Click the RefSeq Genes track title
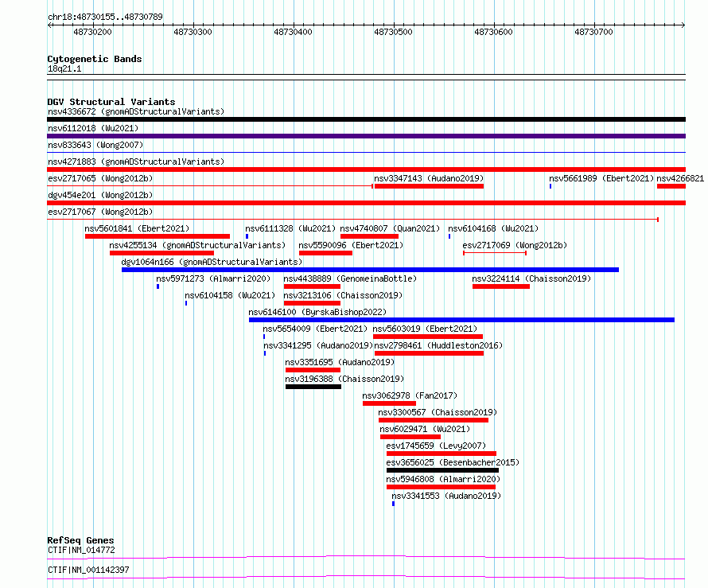The image size is (708, 588). pyautogui.click(x=80, y=540)
